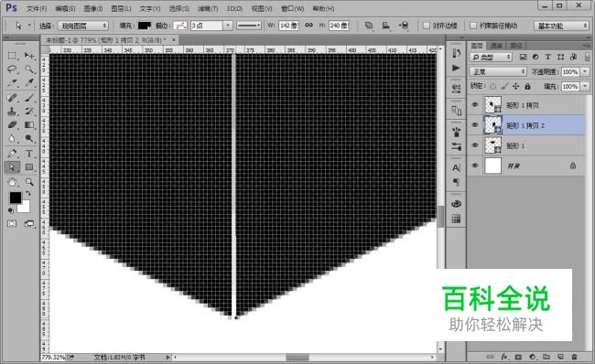The height and width of the screenshot is (364, 595).
Task: Select the Pen tool
Action: click(x=12, y=154)
